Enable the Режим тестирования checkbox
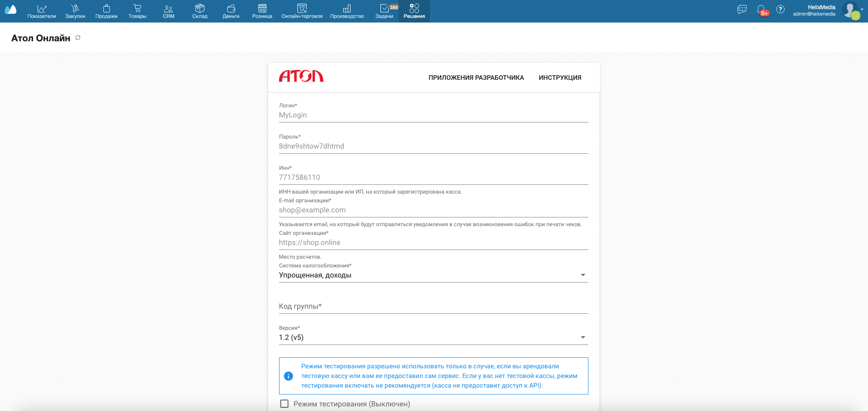868x411 pixels. pos(285,404)
